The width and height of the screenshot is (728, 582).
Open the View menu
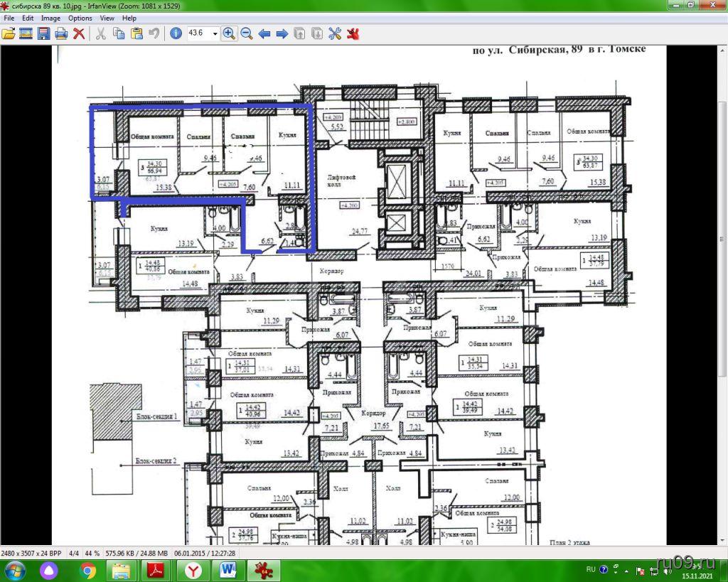click(x=107, y=18)
